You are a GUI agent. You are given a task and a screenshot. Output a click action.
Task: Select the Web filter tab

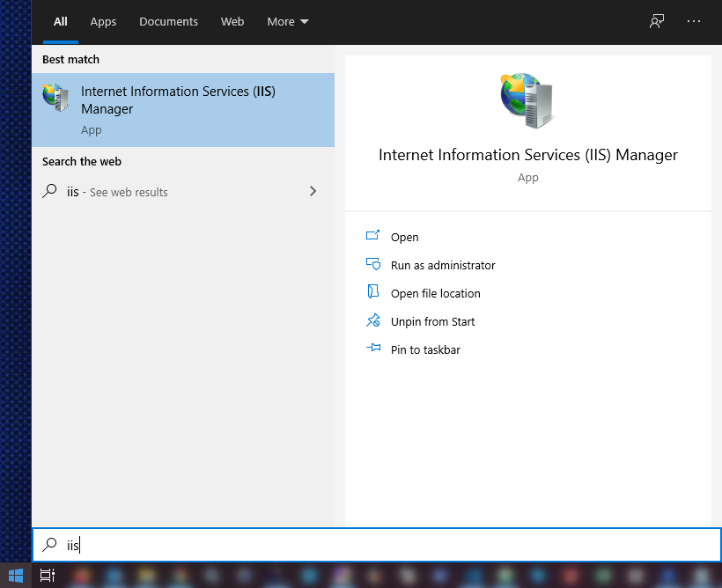pyautogui.click(x=232, y=21)
